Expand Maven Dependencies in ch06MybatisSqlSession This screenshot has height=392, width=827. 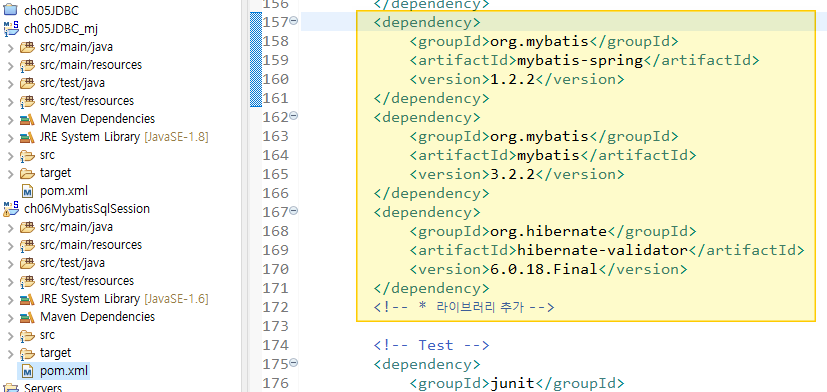click(x=11, y=317)
